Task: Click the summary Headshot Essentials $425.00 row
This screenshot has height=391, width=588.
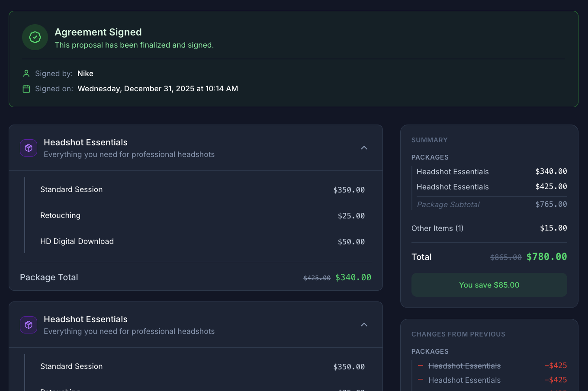Action: coord(489,187)
